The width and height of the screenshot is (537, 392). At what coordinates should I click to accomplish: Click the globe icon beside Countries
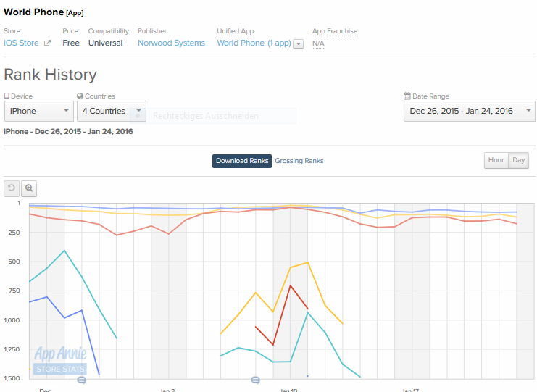(80, 96)
